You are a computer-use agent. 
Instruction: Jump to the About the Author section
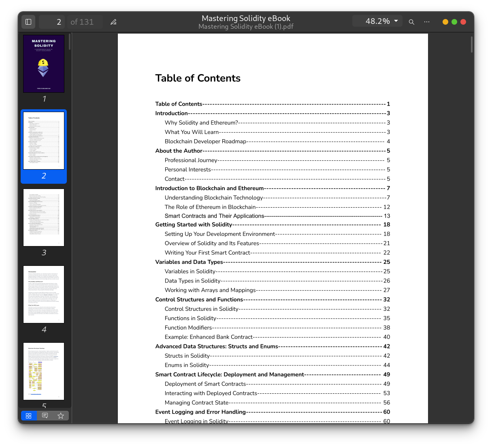pyautogui.click(x=179, y=151)
